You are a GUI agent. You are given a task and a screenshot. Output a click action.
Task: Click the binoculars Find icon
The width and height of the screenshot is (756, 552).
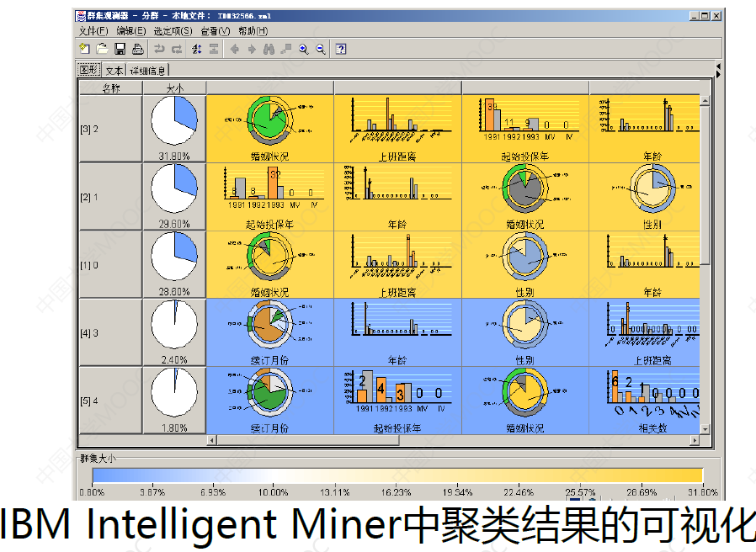269,49
